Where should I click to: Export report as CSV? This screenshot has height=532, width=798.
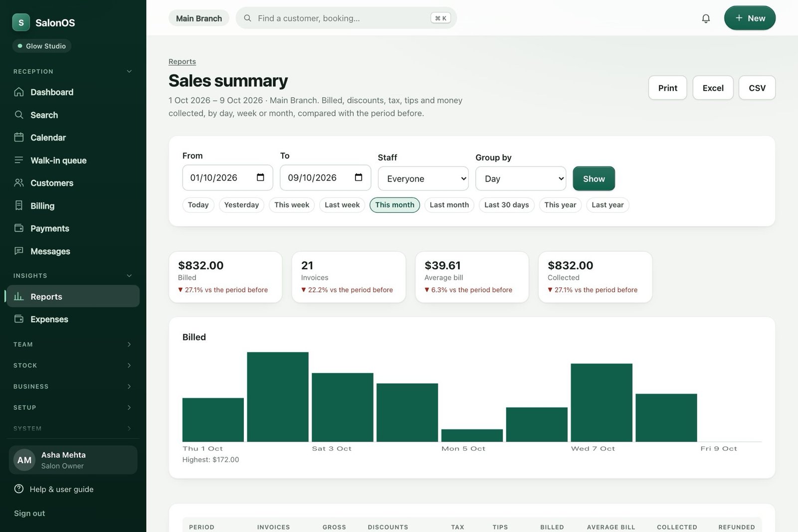tap(757, 88)
